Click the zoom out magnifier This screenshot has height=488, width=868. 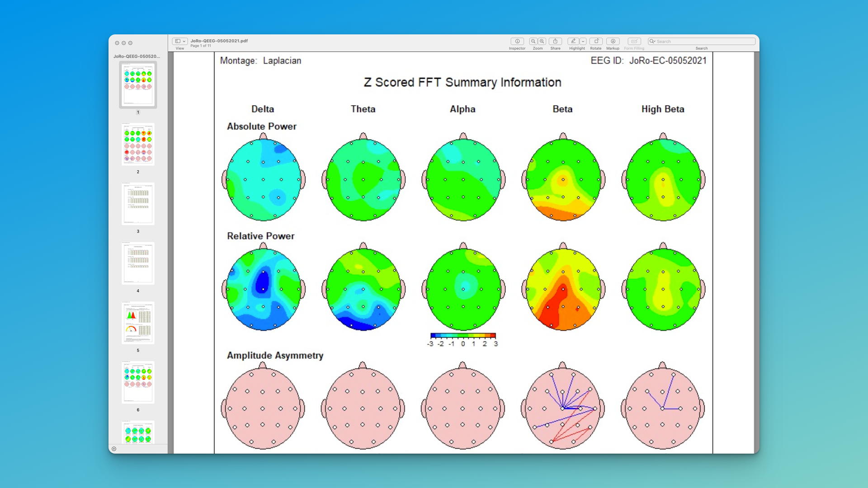[x=533, y=41]
